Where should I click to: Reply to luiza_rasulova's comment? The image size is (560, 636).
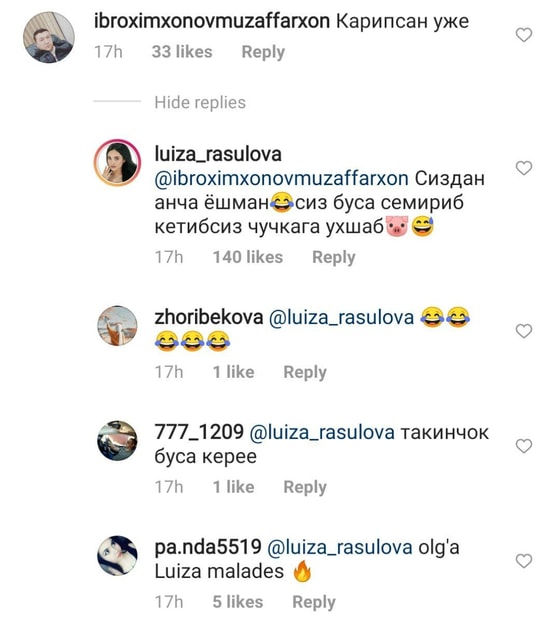click(x=334, y=258)
